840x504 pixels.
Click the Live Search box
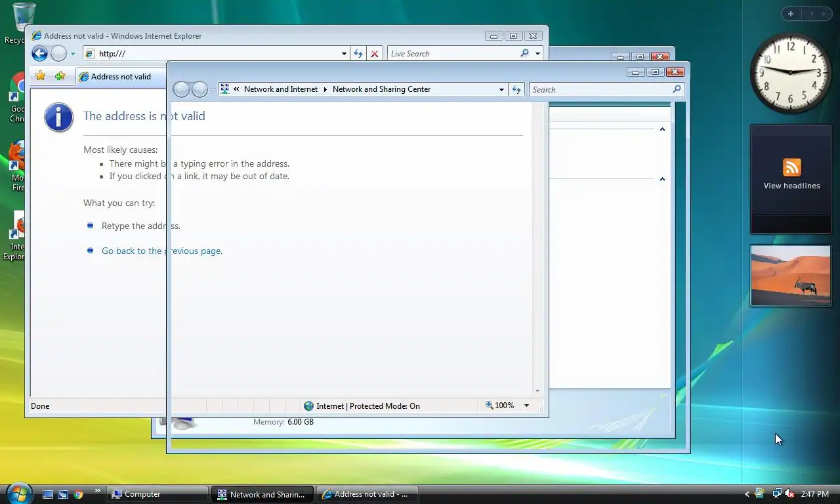[x=453, y=54]
